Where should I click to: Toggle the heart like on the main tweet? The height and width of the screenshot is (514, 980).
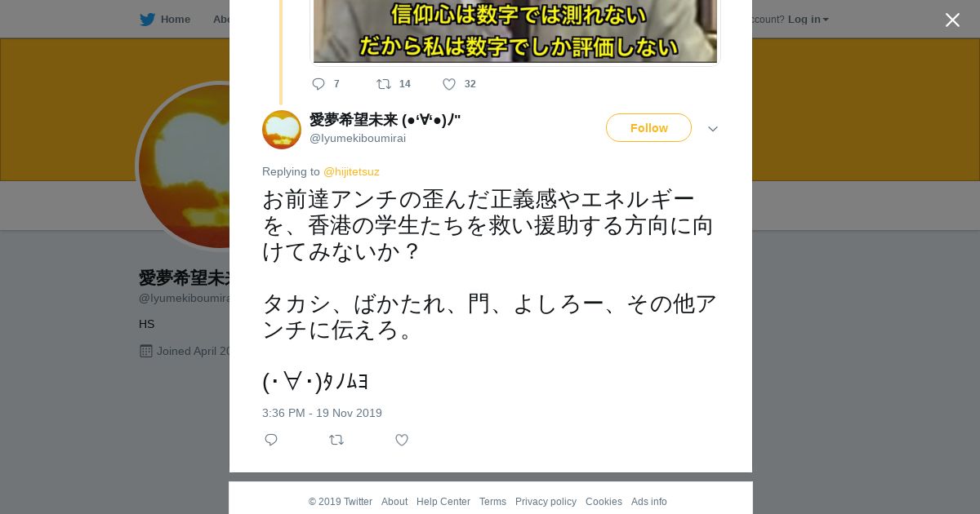pos(402,440)
